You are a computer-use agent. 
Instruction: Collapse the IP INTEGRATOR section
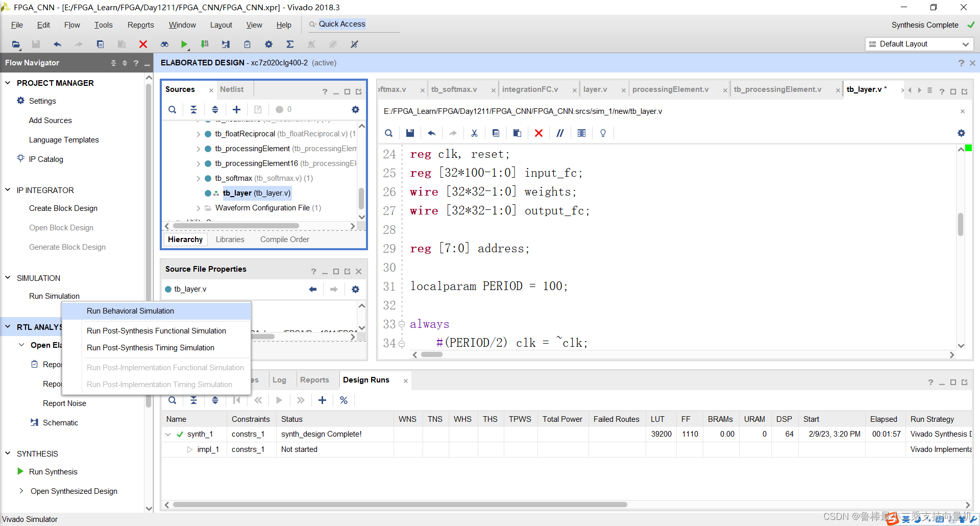[x=8, y=190]
